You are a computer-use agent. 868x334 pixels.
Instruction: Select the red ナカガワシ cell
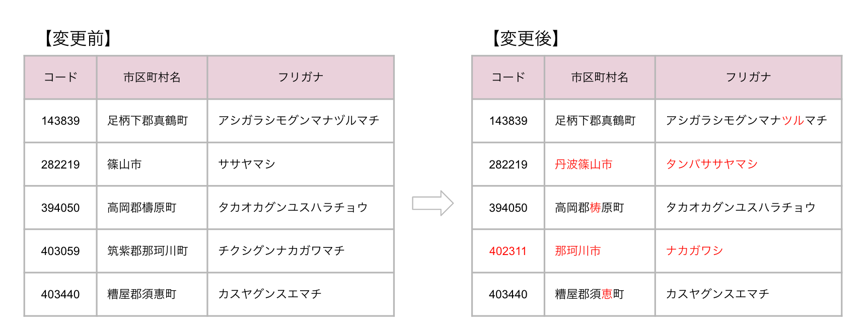[x=694, y=251]
